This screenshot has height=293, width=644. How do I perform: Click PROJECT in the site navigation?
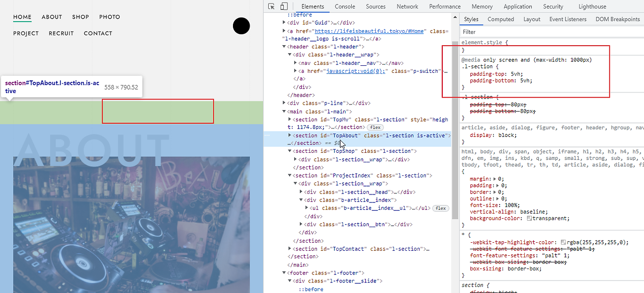tap(26, 33)
